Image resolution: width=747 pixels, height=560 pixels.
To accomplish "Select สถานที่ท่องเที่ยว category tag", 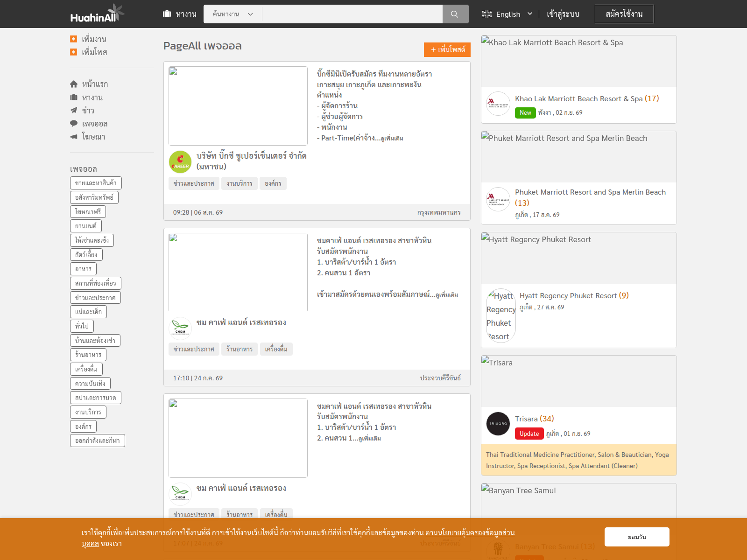I will 96,283.
